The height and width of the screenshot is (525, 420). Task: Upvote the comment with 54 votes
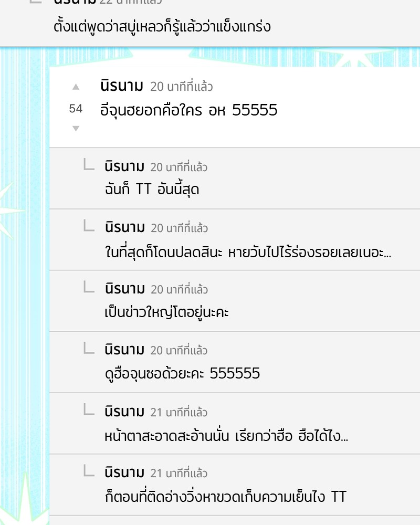tap(76, 87)
